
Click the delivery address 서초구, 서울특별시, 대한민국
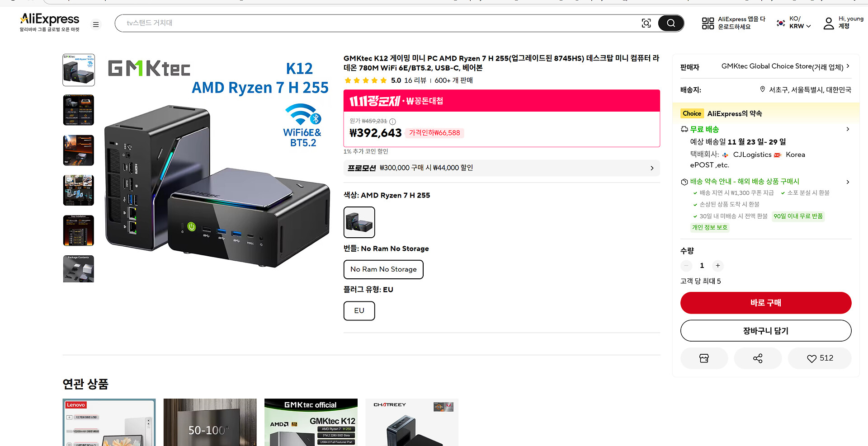pyautogui.click(x=810, y=90)
